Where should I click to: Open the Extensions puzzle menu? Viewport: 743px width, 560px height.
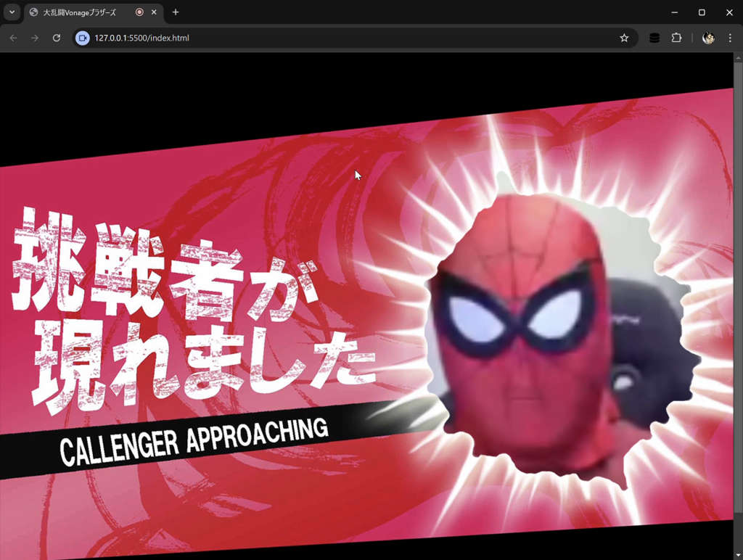pyautogui.click(x=677, y=38)
